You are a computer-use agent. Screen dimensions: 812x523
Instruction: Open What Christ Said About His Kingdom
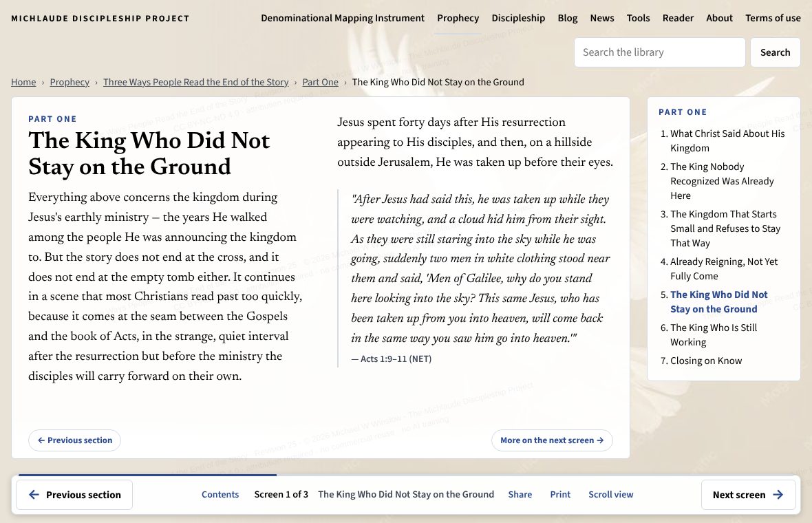(x=727, y=141)
